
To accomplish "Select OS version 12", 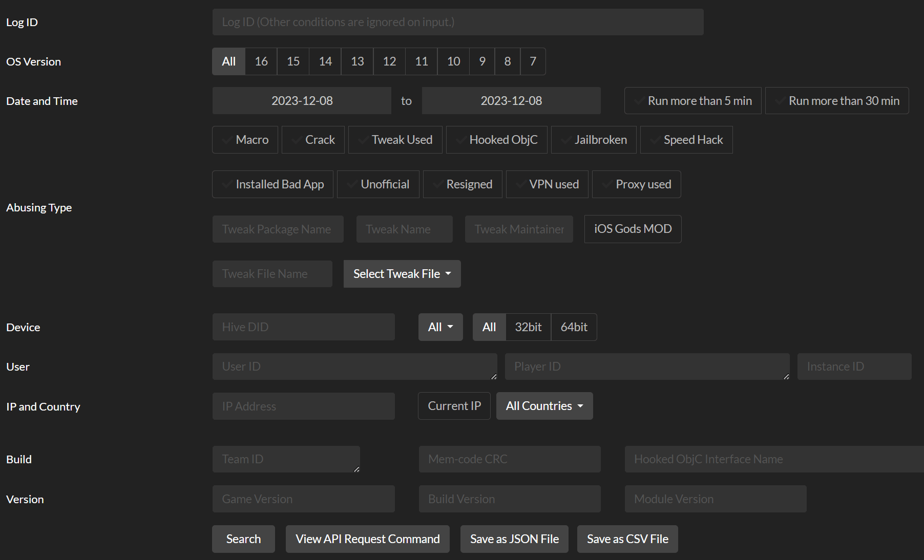I will pos(389,61).
